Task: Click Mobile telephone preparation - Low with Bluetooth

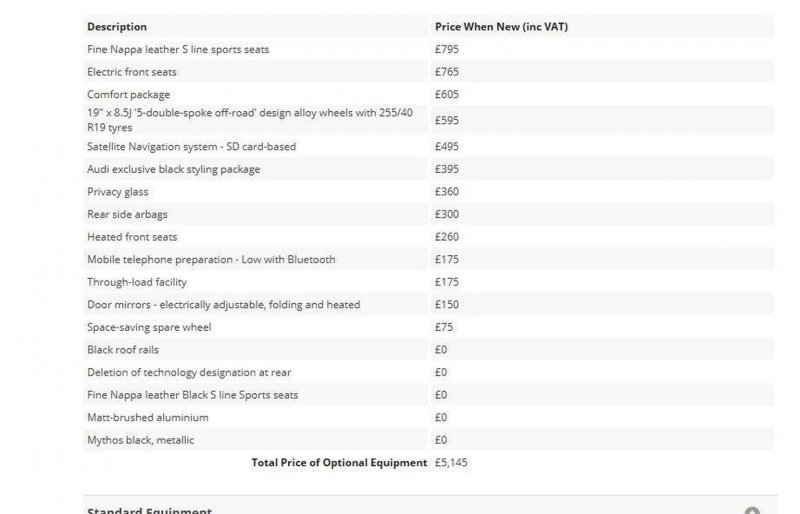Action: [211, 259]
